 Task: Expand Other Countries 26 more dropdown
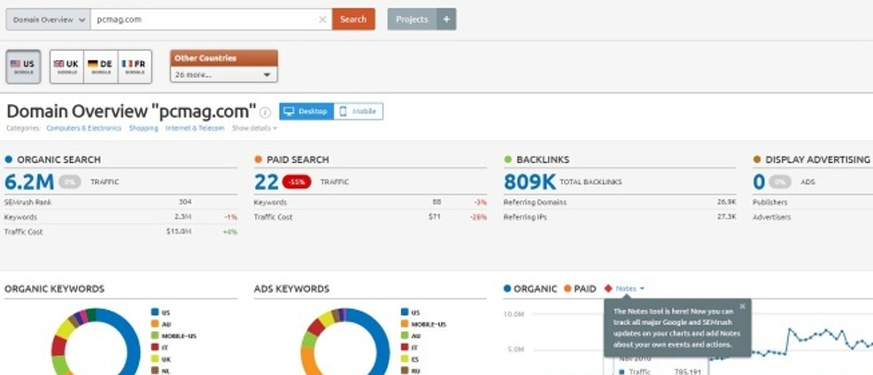tap(223, 75)
